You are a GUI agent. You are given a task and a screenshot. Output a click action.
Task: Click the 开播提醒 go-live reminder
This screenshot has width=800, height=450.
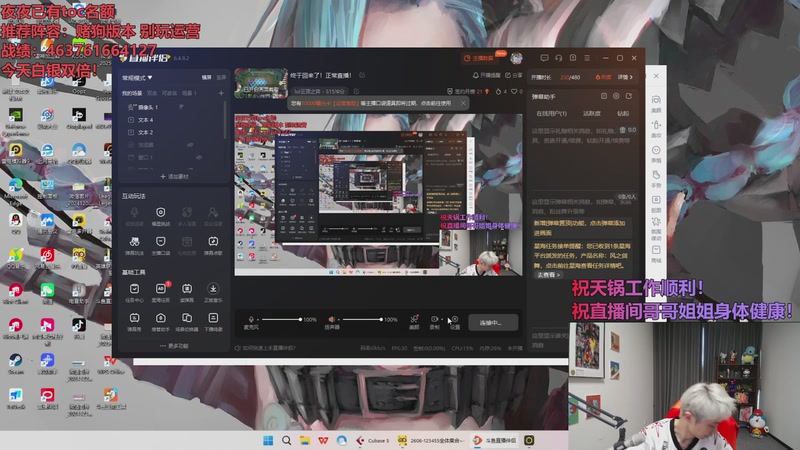click(487, 76)
